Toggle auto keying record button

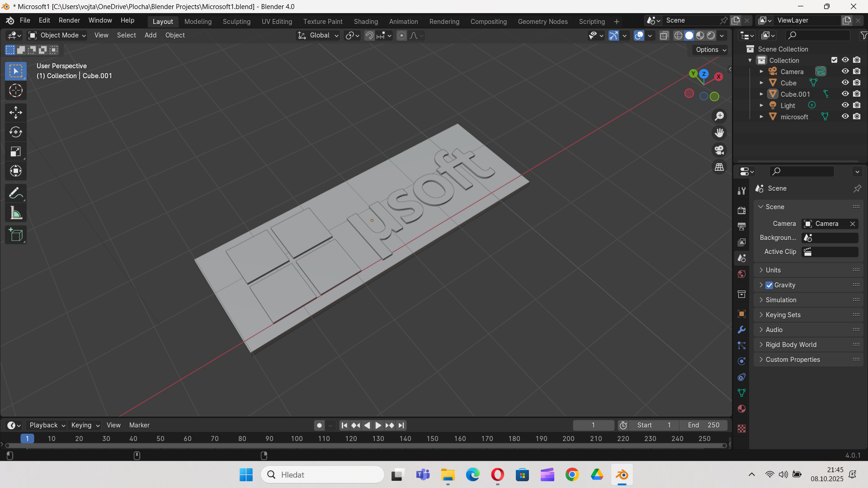pyautogui.click(x=319, y=425)
